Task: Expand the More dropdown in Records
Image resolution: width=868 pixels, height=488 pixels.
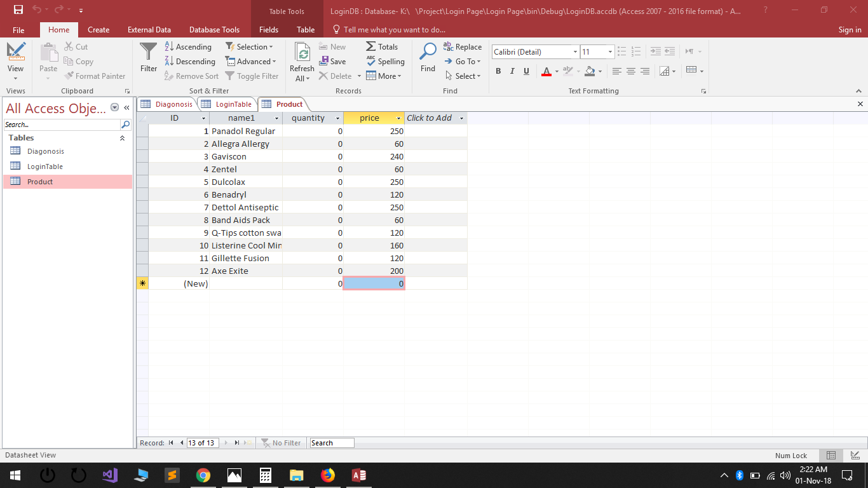Action: click(x=384, y=76)
